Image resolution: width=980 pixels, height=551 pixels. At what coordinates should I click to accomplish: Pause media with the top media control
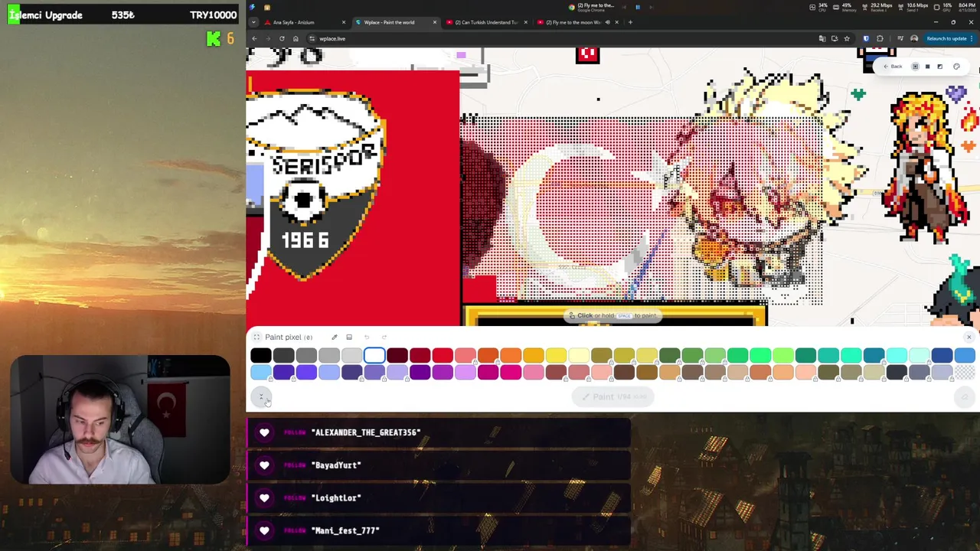pos(637,7)
